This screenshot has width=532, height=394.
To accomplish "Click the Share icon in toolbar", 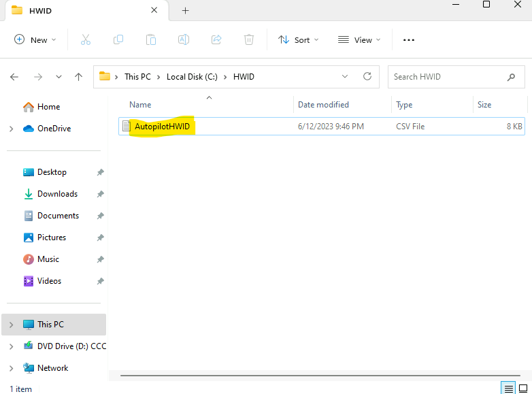I will [x=216, y=39].
